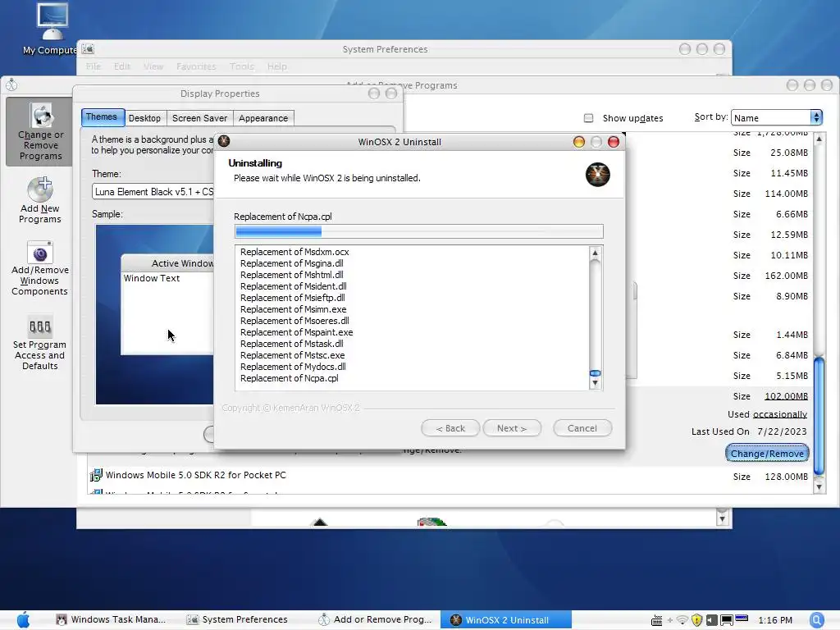Viewport: 840px width, 630px height.
Task: Click the WinOSX 2 Uninstall titlebar icon
Action: pyautogui.click(x=224, y=141)
